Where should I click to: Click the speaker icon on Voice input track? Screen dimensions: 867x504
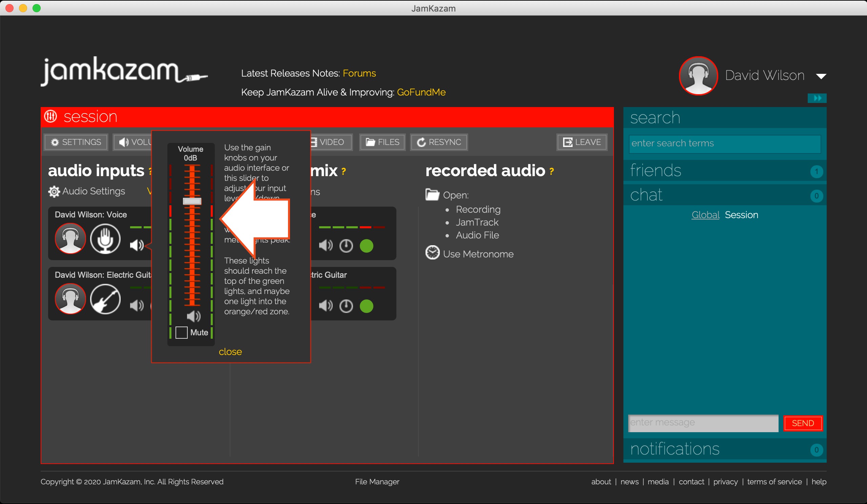coord(137,245)
